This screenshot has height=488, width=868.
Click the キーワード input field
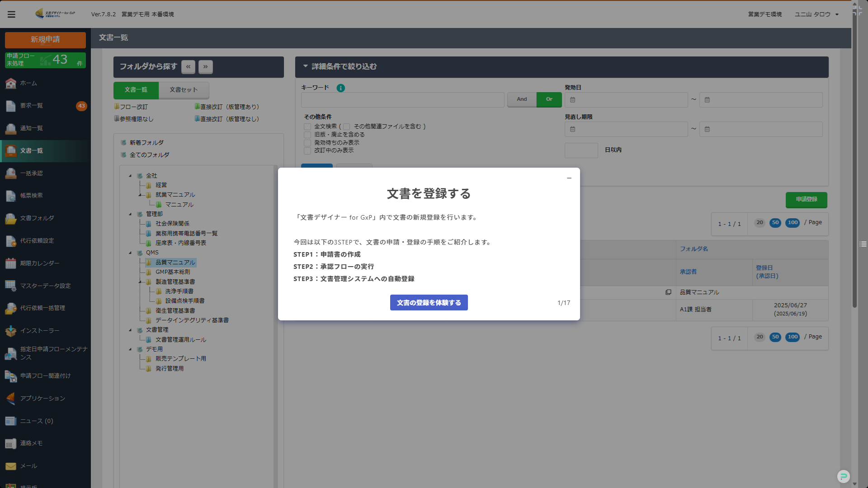tap(402, 100)
